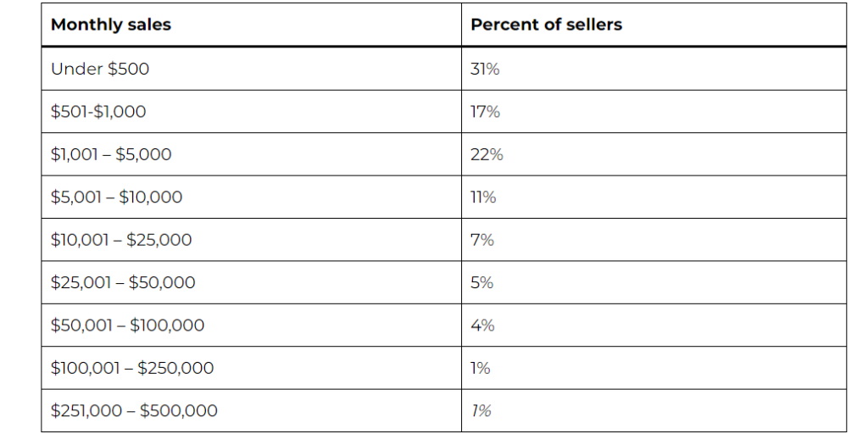Click the "Percent of sellers" column header
This screenshot has width=868, height=434.
tap(546, 25)
